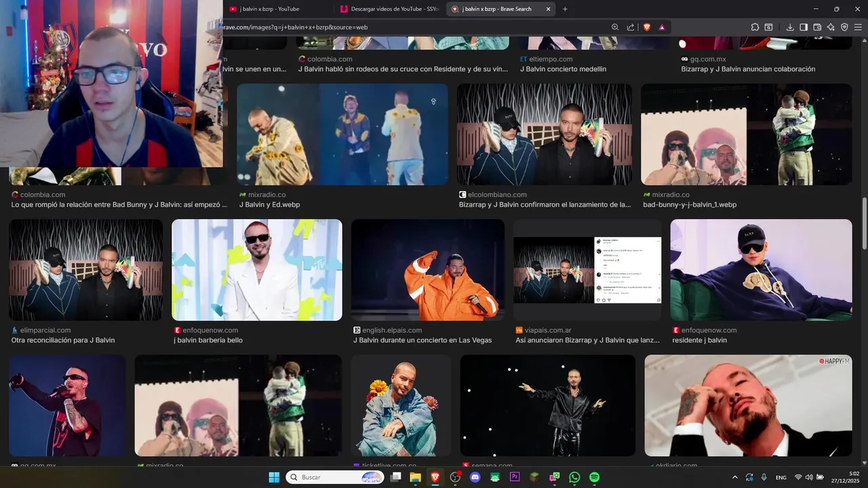Open the Leo AI sparkle icon
Screen dimensions: 868x488
(x=831, y=27)
